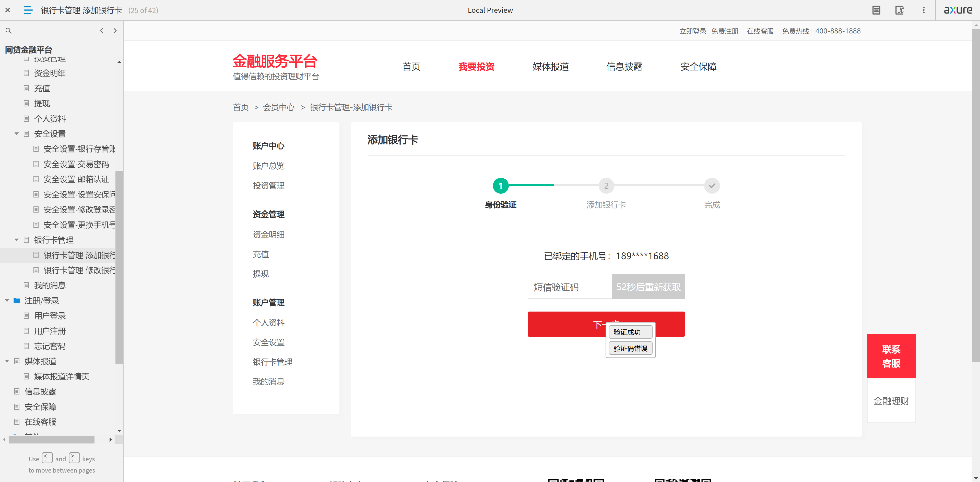The height and width of the screenshot is (482, 980).
Task: Collapse the 注册/登录 folder
Action: [7, 301]
